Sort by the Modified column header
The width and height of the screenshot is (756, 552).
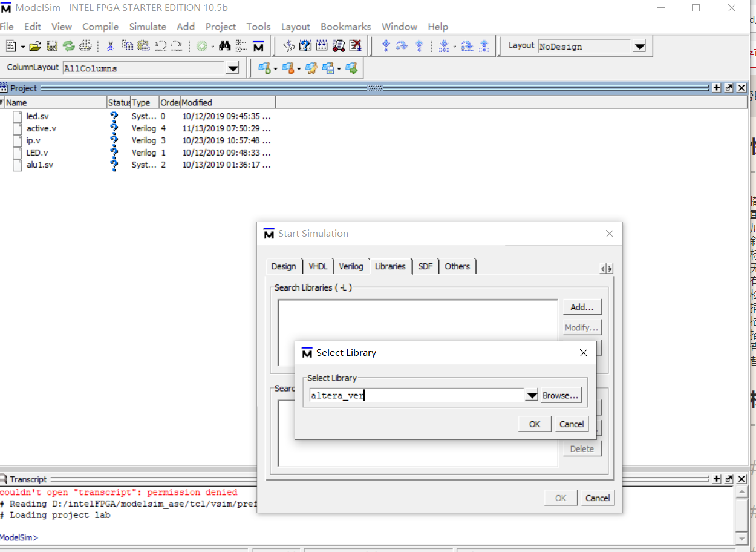(227, 102)
